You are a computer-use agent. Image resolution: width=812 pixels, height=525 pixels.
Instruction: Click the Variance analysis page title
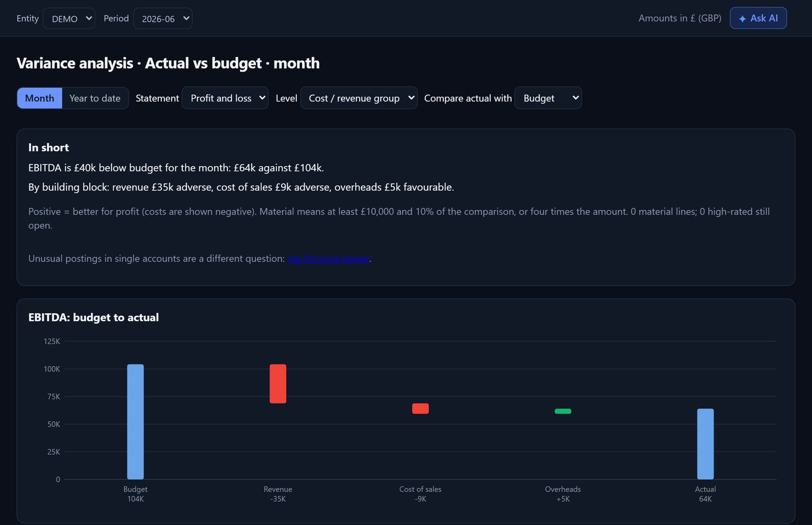coord(168,63)
